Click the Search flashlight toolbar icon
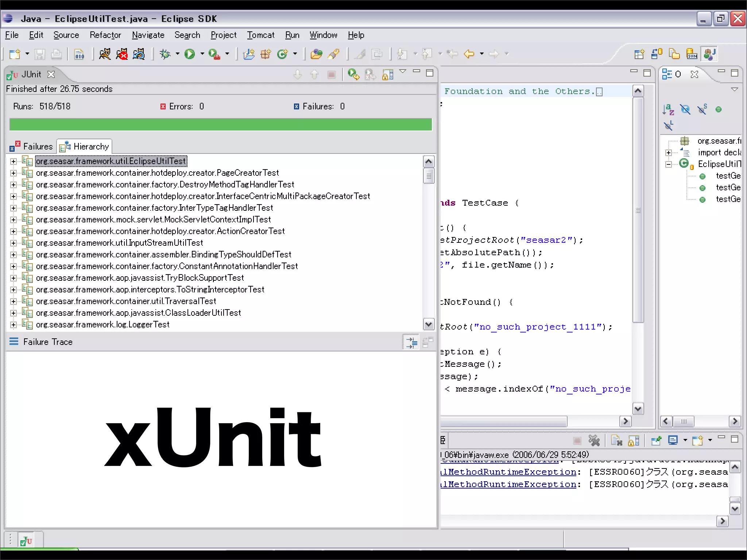 click(333, 54)
